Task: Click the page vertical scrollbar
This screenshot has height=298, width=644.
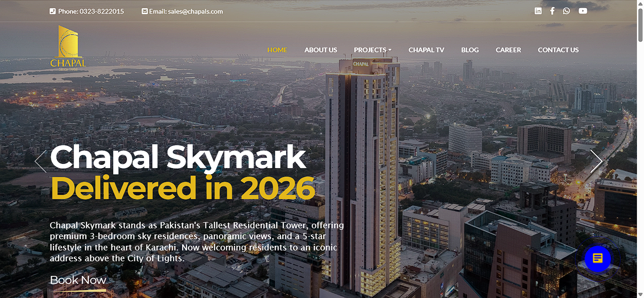Action: [640, 149]
